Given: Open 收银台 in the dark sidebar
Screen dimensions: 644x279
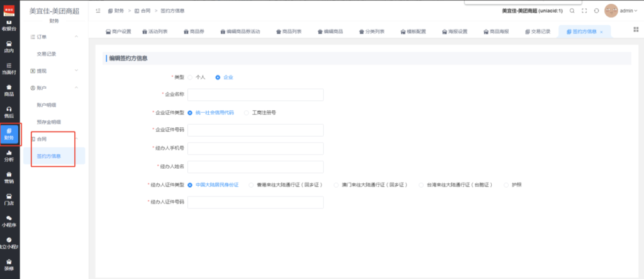Looking at the screenshot, I should (9, 26).
